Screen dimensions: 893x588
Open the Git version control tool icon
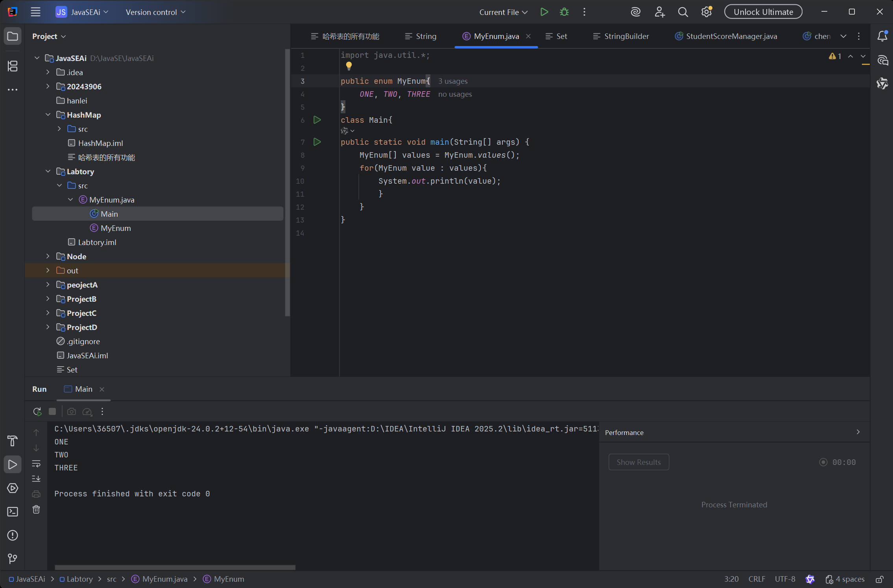click(x=13, y=559)
